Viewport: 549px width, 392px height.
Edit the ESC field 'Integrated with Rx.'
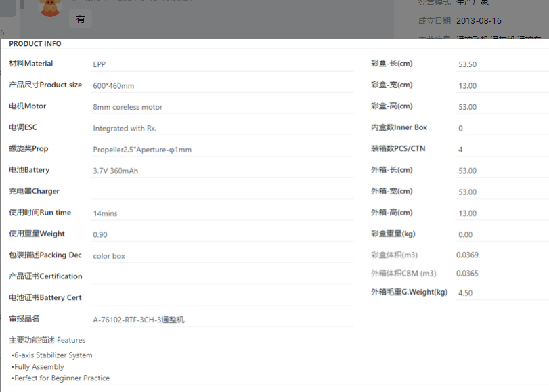point(222,128)
